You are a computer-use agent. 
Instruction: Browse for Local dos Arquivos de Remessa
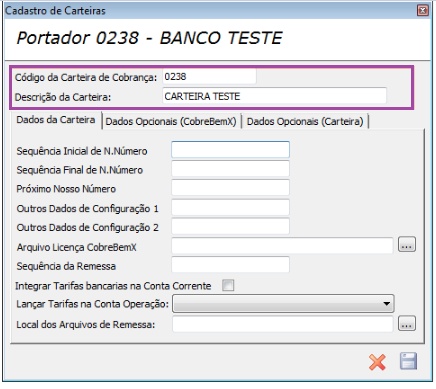(x=407, y=323)
